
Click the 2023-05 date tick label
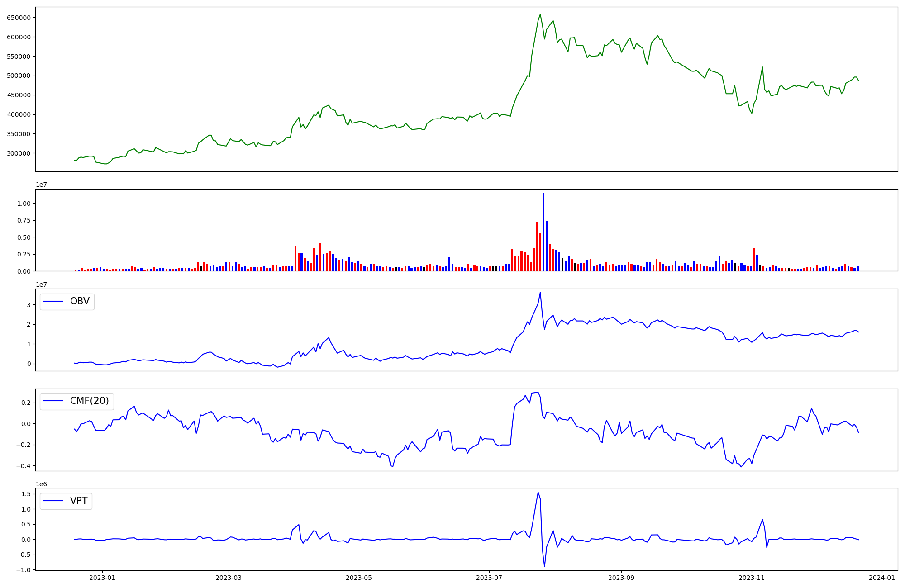[x=359, y=578]
